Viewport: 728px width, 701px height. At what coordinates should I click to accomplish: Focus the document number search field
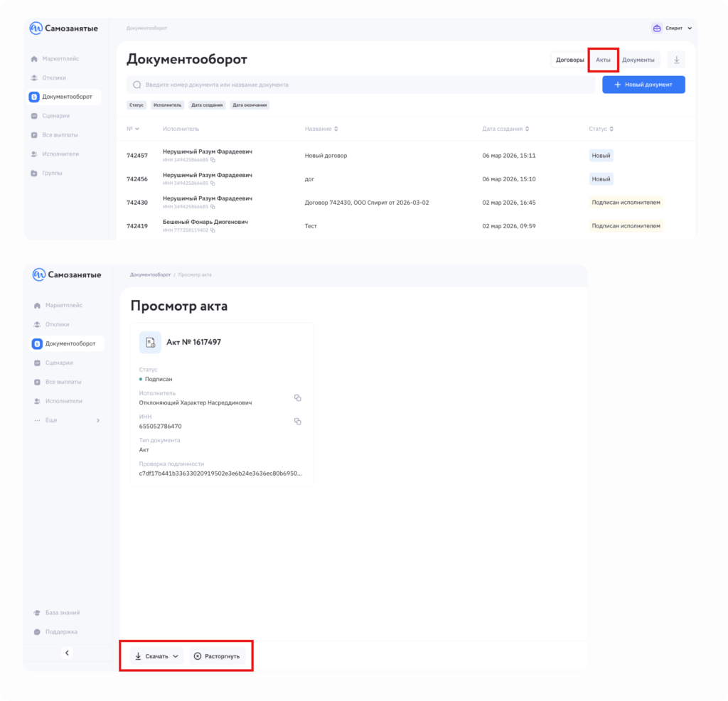pos(360,85)
